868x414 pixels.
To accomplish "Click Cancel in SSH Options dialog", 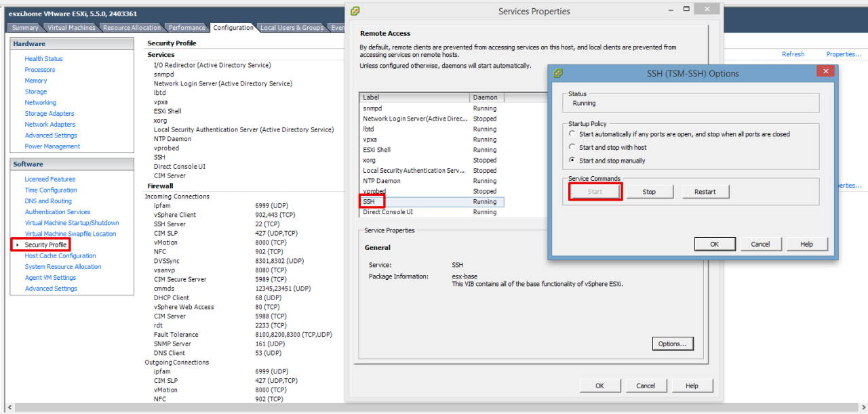I will click(x=760, y=244).
